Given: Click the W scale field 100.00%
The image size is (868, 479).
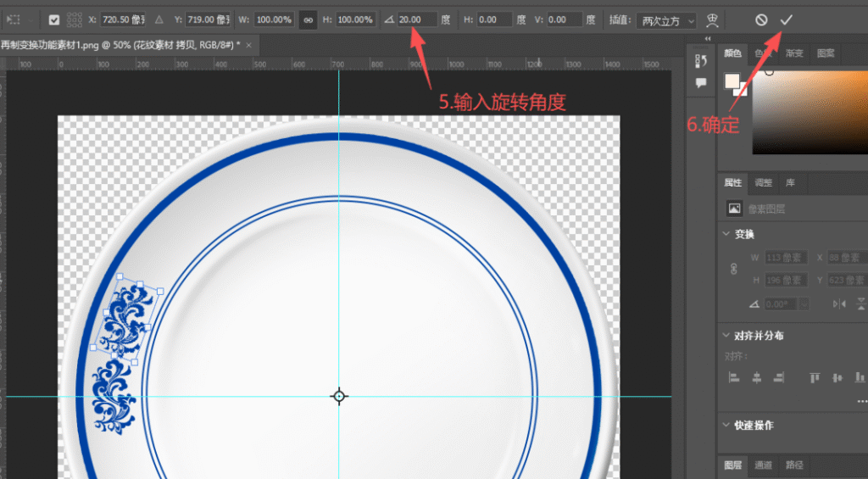Looking at the screenshot, I should [x=274, y=20].
